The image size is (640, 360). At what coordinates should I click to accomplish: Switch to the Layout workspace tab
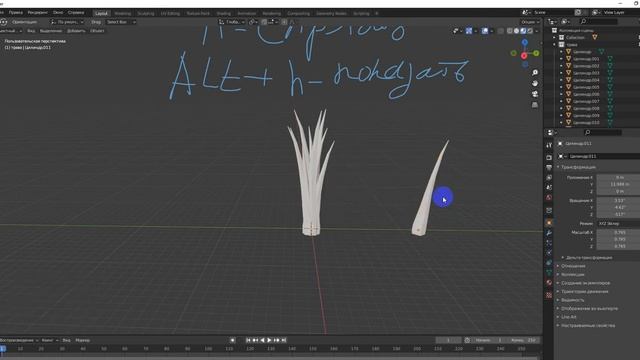tap(101, 13)
